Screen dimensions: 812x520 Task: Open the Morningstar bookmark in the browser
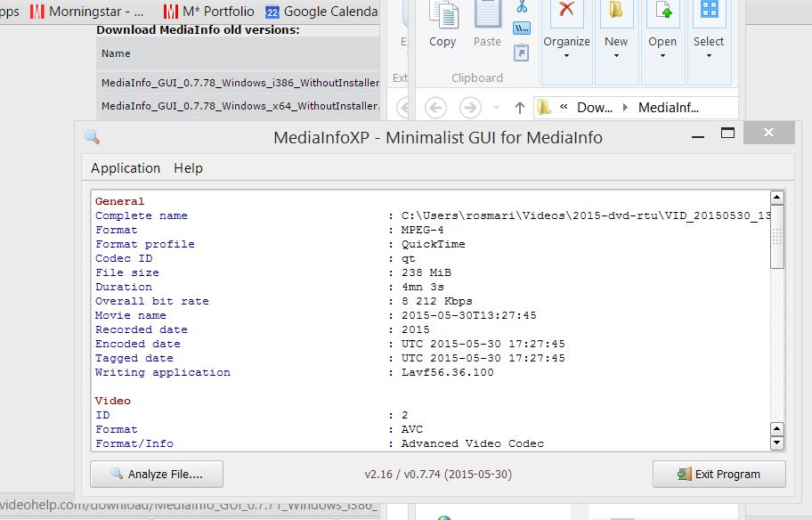pos(86,12)
